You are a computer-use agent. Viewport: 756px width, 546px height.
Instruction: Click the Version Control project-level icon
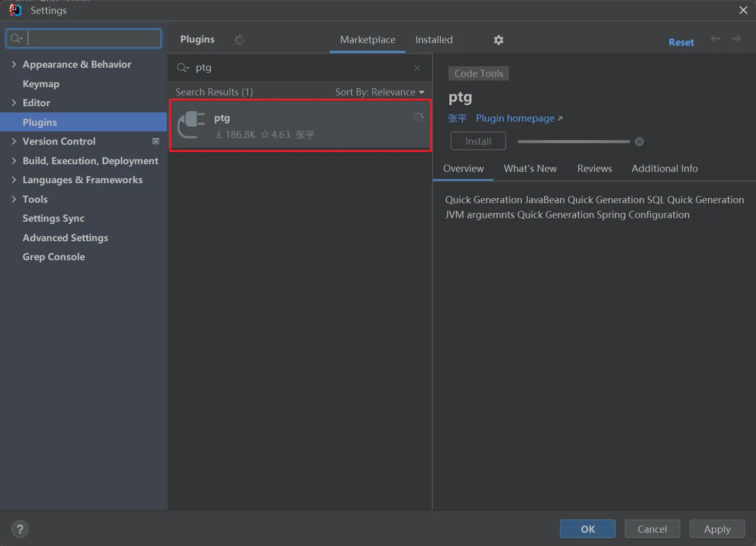[156, 141]
